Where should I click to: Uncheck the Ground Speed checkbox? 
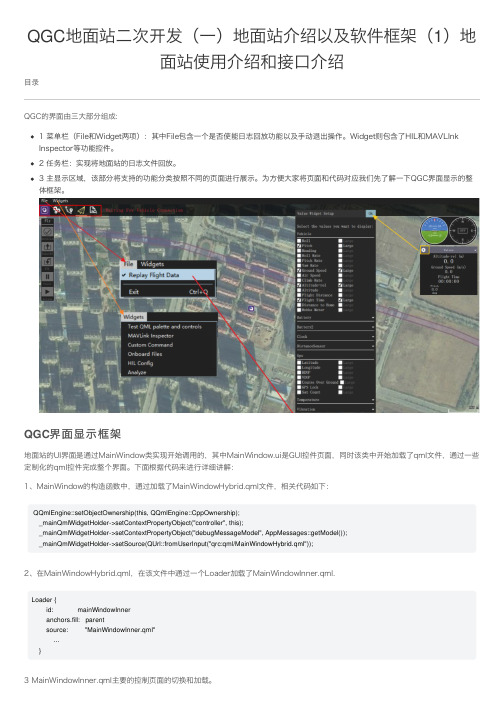click(299, 270)
